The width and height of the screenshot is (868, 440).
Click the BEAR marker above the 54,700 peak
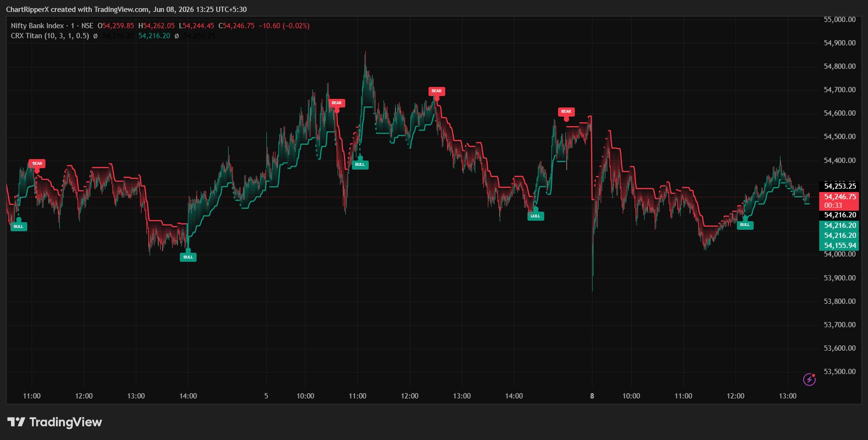tap(437, 91)
